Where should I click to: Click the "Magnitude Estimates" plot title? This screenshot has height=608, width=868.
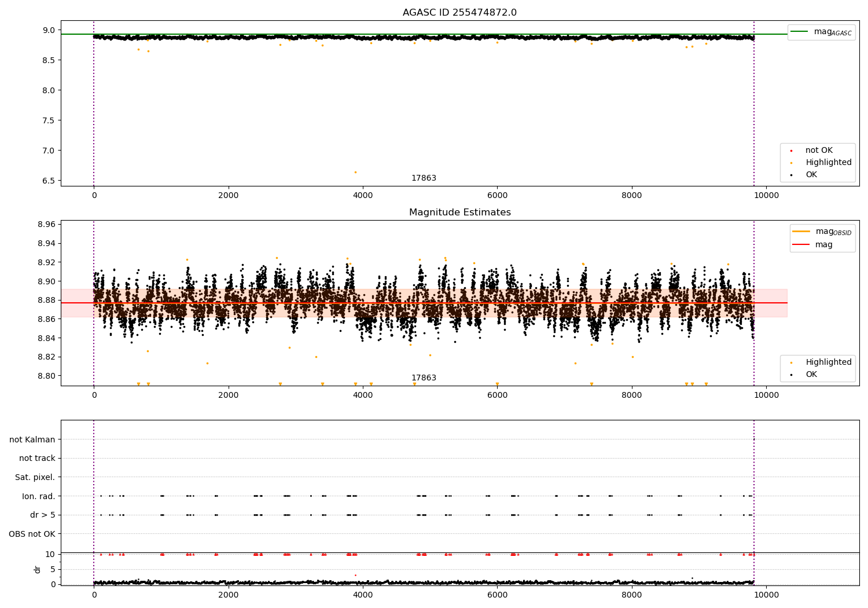(459, 213)
